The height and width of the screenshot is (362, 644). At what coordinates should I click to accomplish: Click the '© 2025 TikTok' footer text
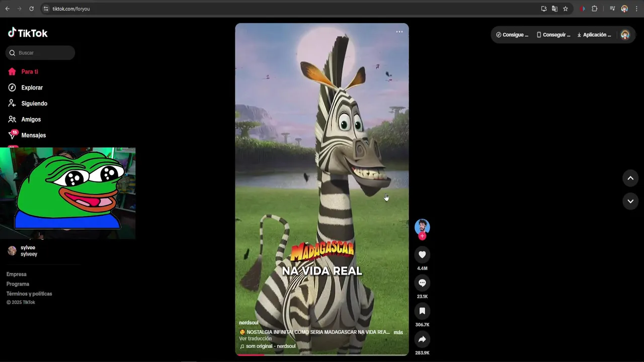click(x=21, y=303)
